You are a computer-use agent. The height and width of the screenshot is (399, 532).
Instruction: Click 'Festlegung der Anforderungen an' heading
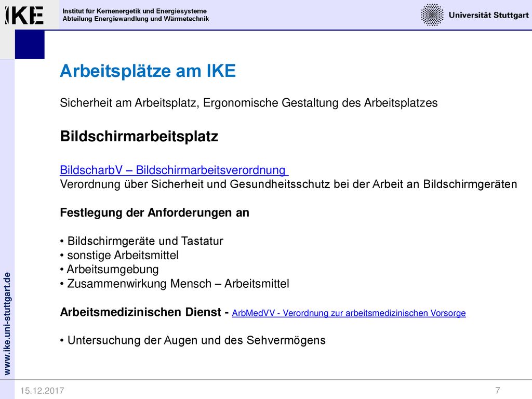[155, 212]
